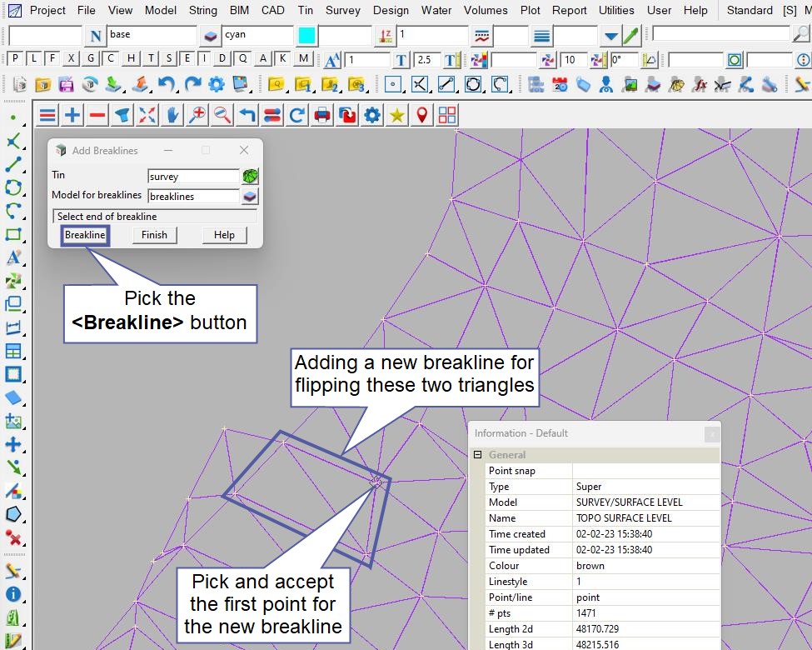
Task: Toggle the G grid snap button
Action: tap(90, 58)
